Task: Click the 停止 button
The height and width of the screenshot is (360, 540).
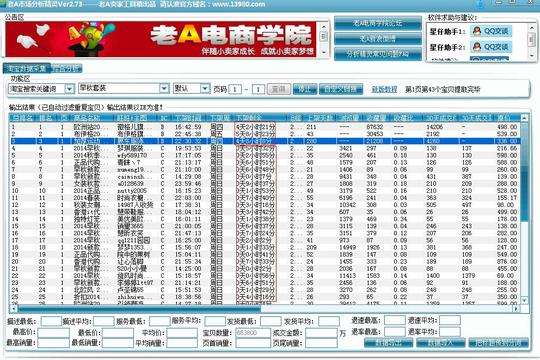Action: point(305,89)
